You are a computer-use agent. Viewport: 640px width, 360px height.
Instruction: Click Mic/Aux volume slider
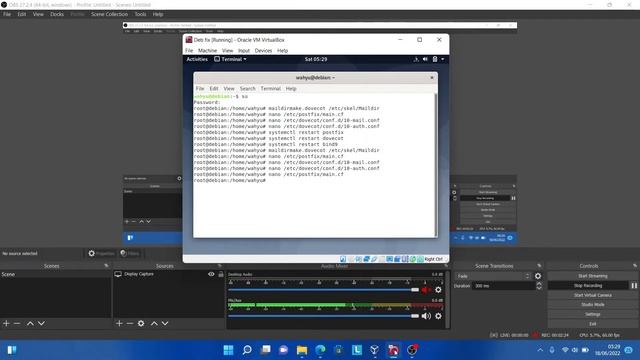(323, 316)
